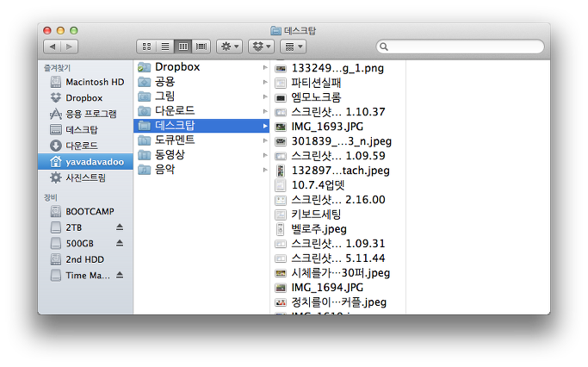Image resolution: width=588 pixels, height=367 pixels.
Task: Open the item arrangement dropdown
Action: point(294,47)
